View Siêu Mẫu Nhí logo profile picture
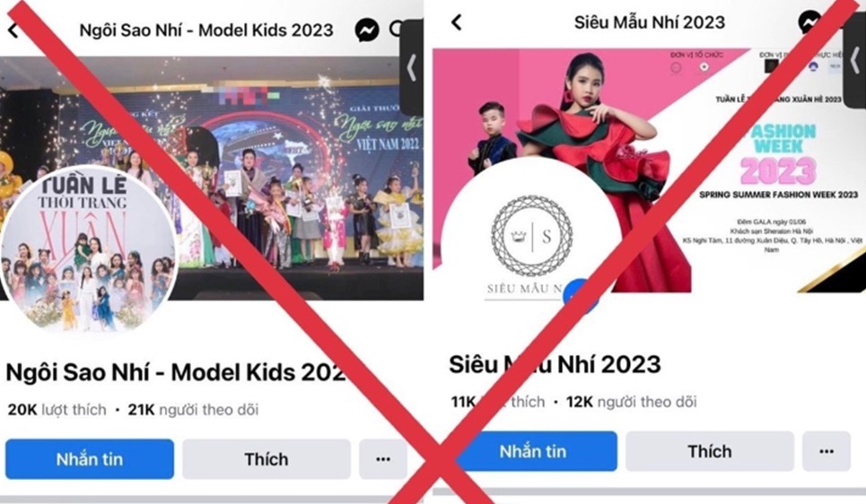This screenshot has width=866, height=504. 531,243
